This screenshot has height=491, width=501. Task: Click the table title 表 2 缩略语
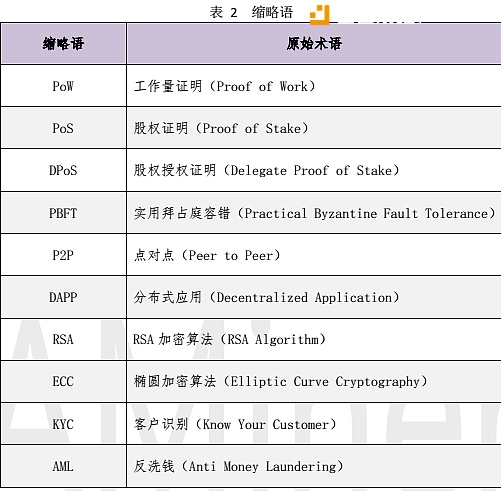[251, 13]
